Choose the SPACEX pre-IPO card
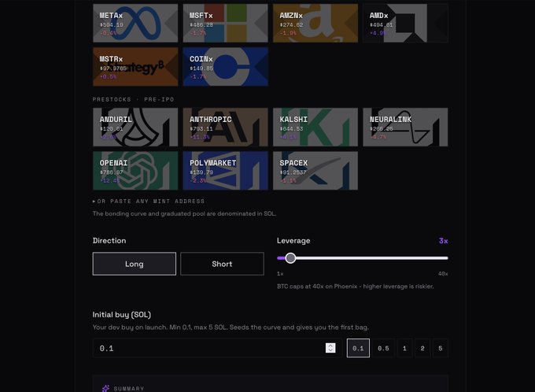Viewport: 535px width, 392px height. click(x=315, y=171)
